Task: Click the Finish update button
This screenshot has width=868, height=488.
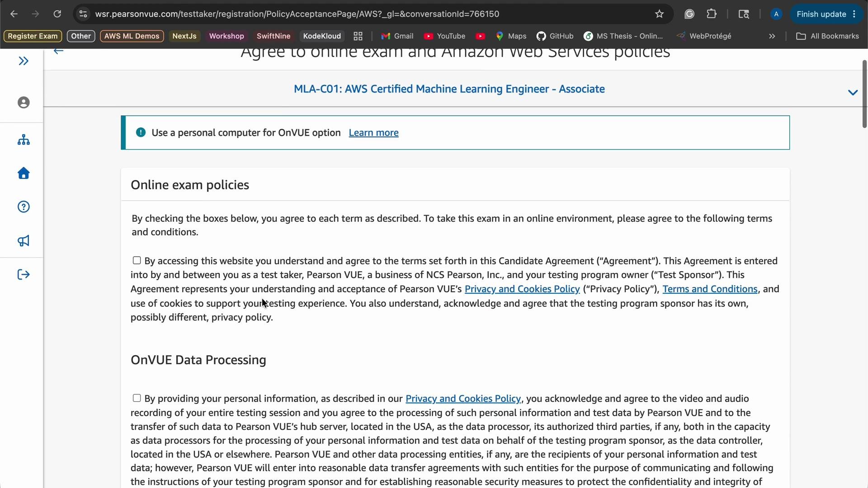Action: click(821, 14)
